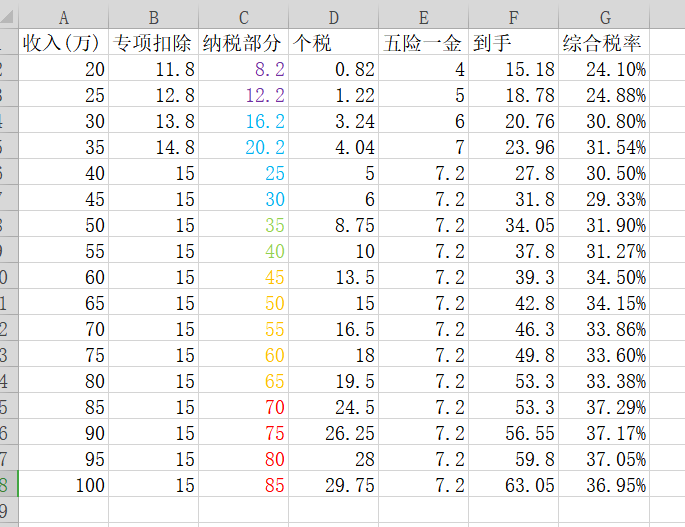Select tax cell 1.22
Screen dimensions: 685x527
[x=333, y=94]
